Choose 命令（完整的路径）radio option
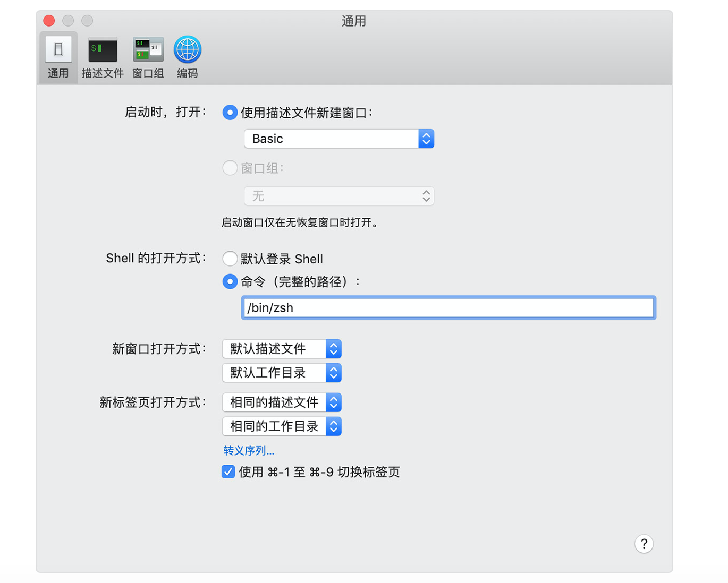Image resolution: width=728 pixels, height=583 pixels. 230,281
